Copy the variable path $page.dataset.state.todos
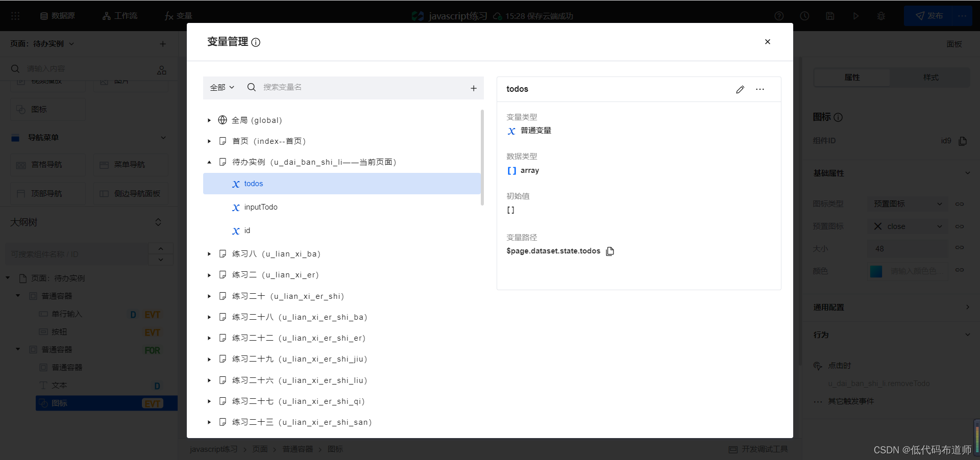This screenshot has height=460, width=980. coord(610,251)
